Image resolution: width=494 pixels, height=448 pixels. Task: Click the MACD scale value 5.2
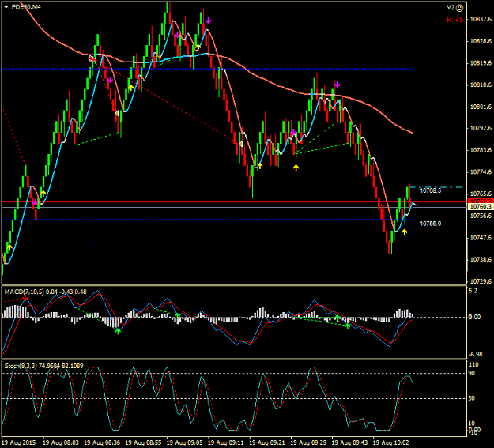point(473,291)
